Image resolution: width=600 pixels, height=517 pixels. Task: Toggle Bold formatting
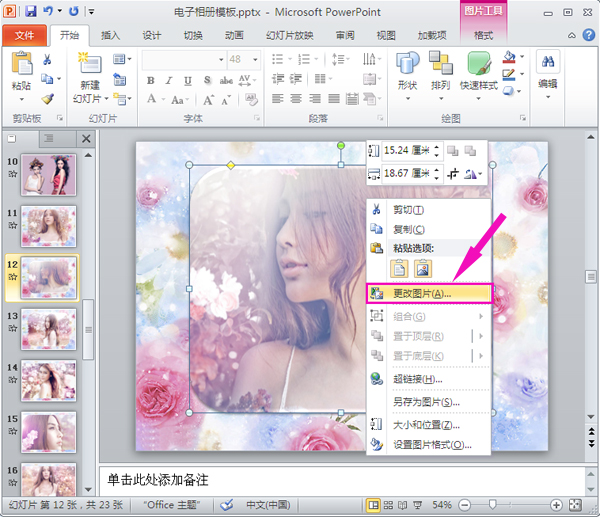(x=151, y=80)
